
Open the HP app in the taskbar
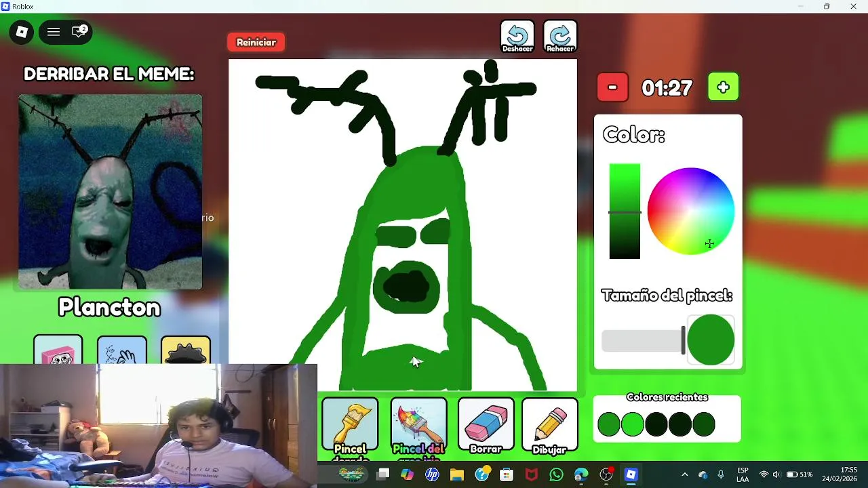(x=432, y=474)
